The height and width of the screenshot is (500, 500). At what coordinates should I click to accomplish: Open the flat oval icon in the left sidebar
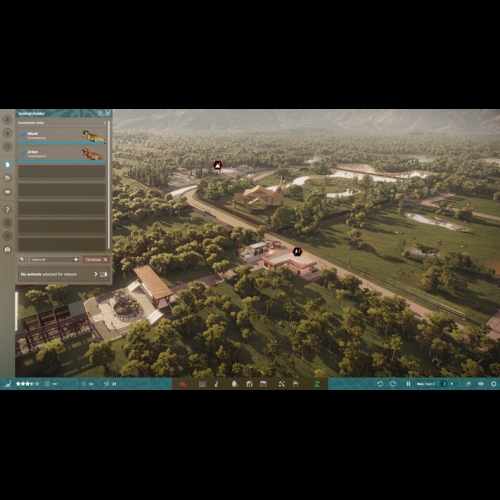pyautogui.click(x=7, y=192)
